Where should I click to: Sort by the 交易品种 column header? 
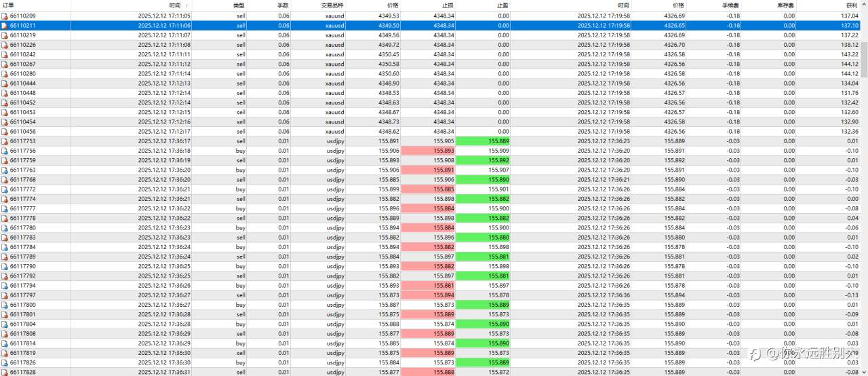(x=332, y=5)
